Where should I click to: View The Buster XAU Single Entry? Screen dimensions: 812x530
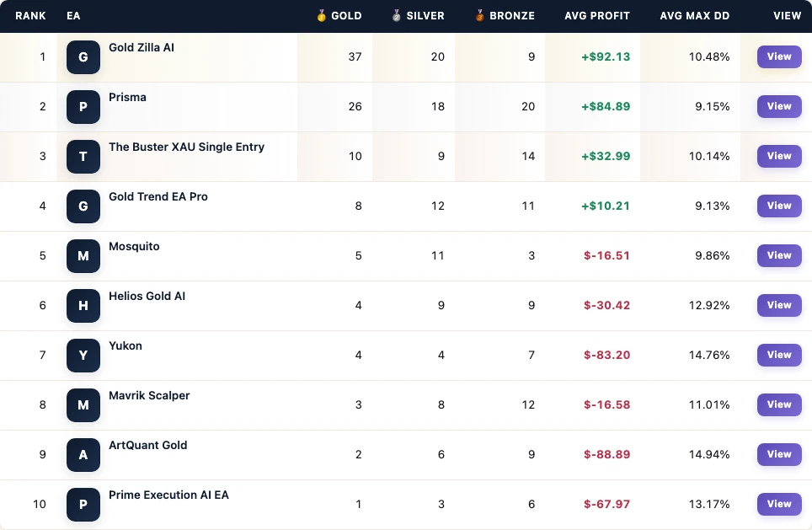(x=779, y=156)
